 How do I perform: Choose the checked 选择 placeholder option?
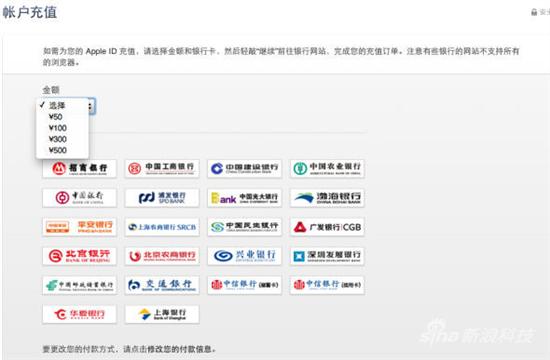tap(62, 105)
